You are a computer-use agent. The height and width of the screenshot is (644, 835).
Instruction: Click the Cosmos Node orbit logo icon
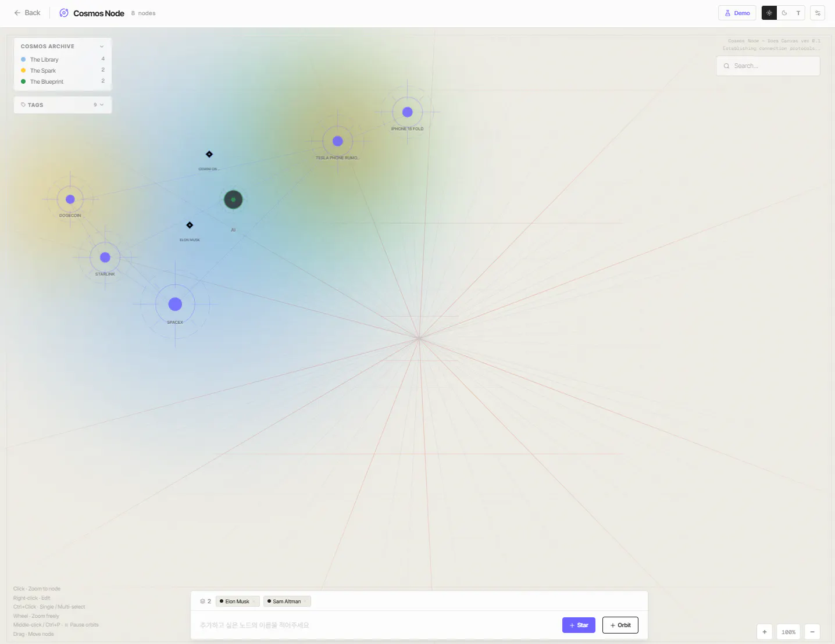[64, 13]
